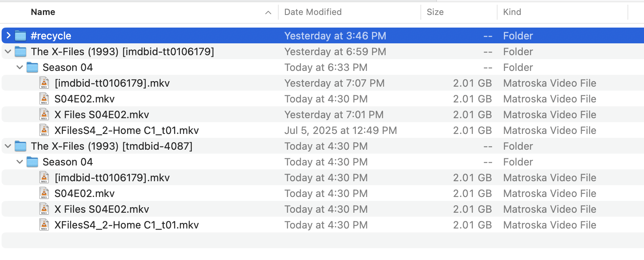644x260 pixels.
Task: Select the #recycle folder name
Action: [51, 36]
